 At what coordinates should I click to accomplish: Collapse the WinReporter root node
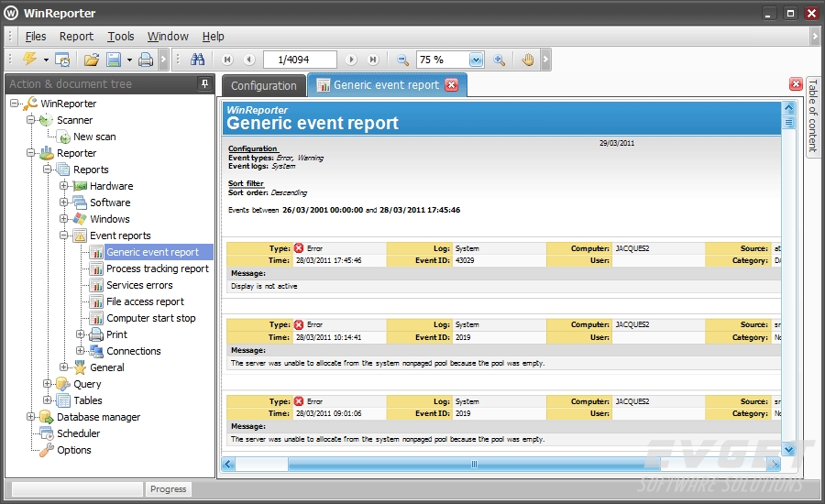tap(14, 104)
